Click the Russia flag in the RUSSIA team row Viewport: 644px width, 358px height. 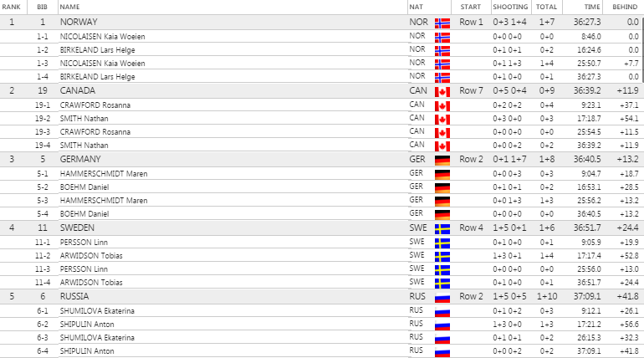click(442, 297)
